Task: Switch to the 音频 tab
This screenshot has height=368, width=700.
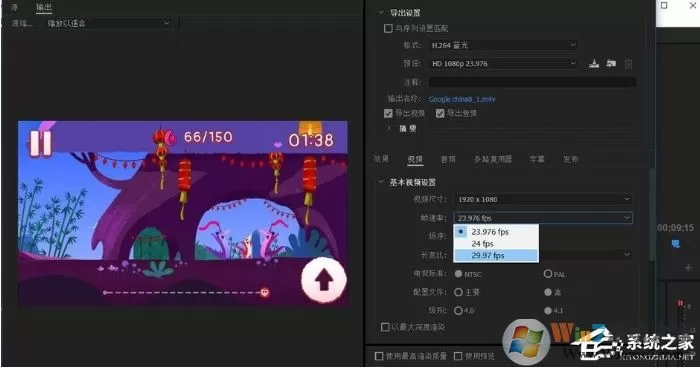Action: (x=448, y=159)
